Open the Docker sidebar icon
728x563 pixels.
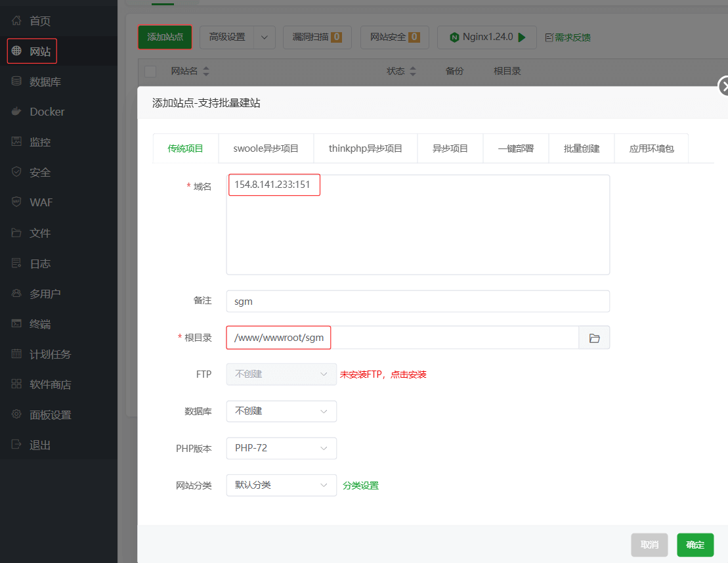(x=16, y=112)
